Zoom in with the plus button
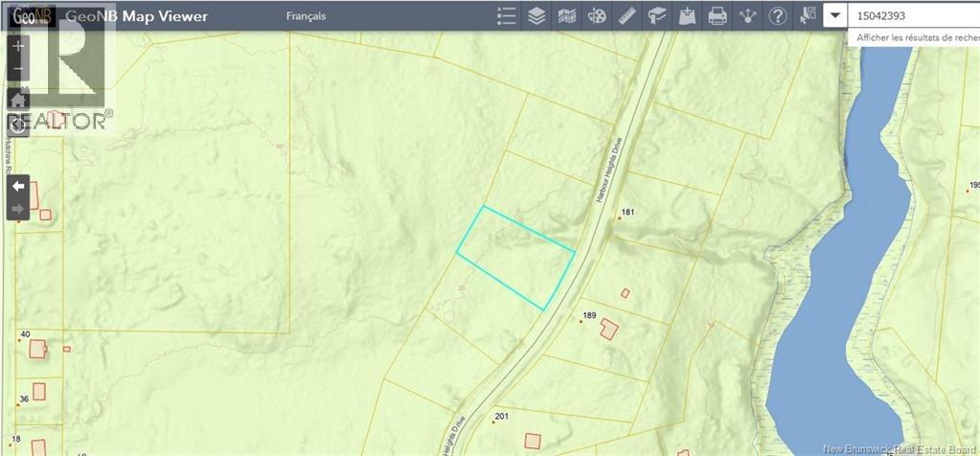 (19, 45)
